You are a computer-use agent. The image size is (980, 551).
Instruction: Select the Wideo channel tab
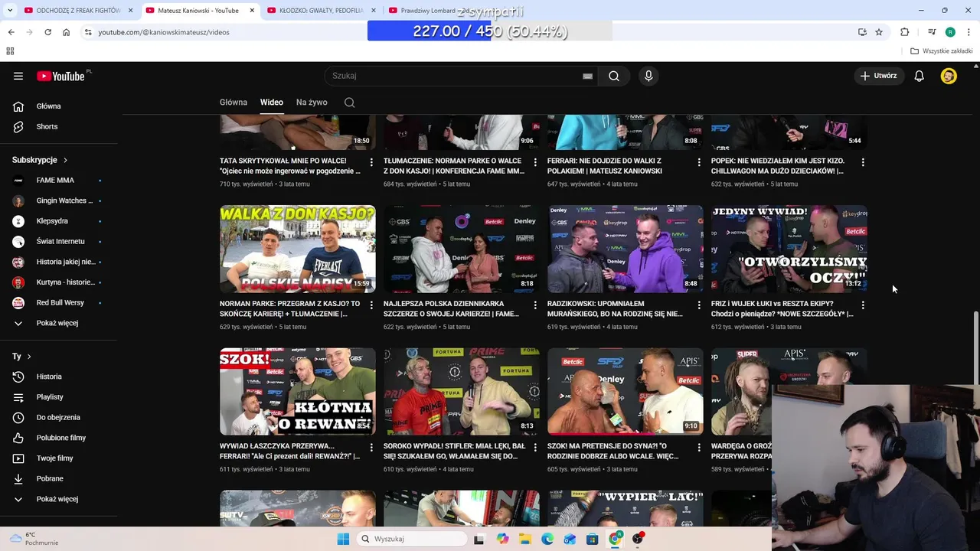[x=272, y=103]
